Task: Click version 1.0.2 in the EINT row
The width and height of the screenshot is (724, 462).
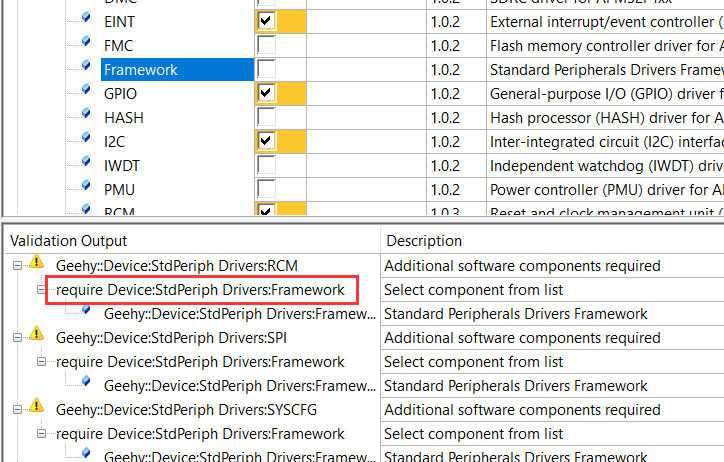Action: [x=445, y=22]
